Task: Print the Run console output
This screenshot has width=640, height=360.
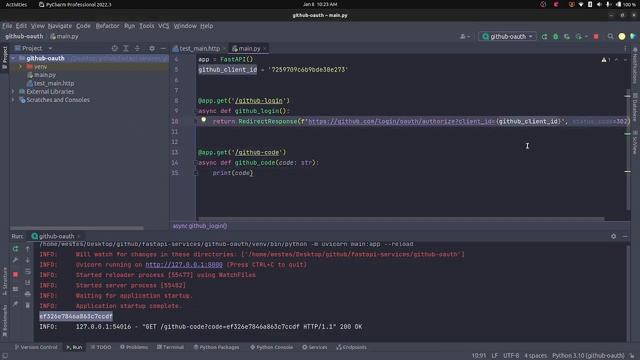Action: [28, 293]
